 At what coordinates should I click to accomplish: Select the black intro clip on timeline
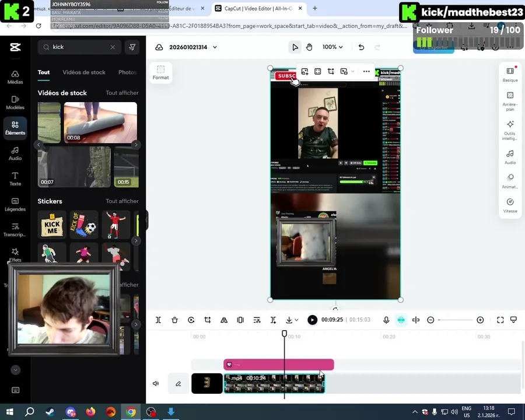(207, 383)
